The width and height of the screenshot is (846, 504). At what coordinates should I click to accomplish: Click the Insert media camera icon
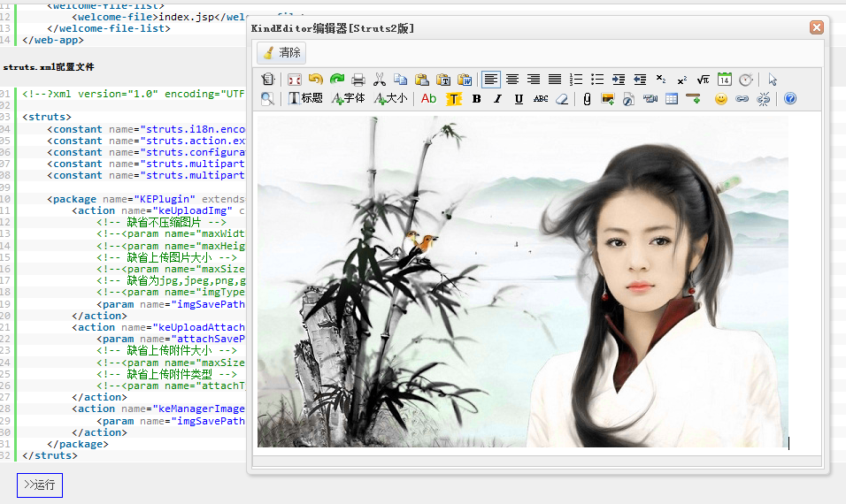click(x=650, y=99)
